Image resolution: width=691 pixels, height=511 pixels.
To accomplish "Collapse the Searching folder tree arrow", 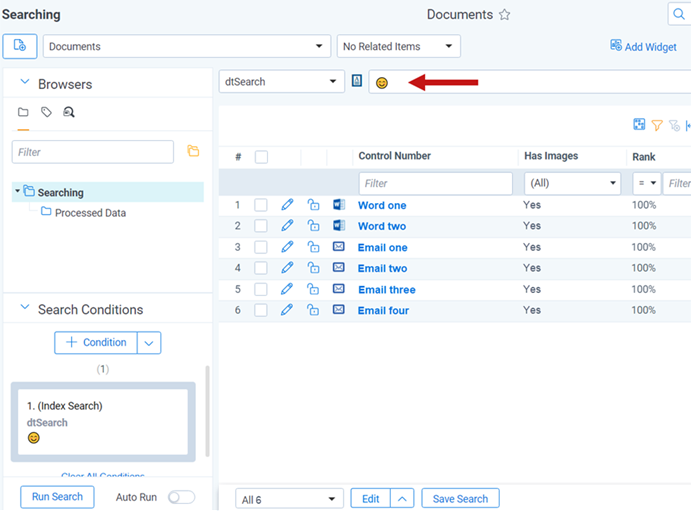I will tap(17, 191).
